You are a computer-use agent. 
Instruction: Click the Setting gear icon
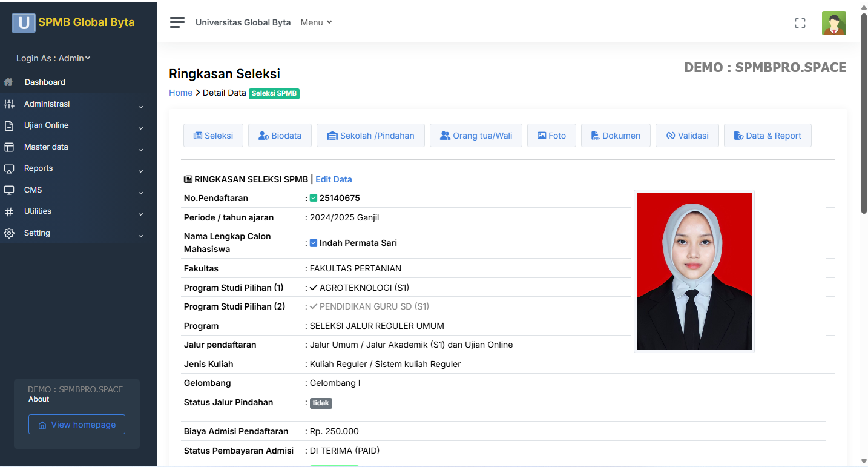[x=9, y=233]
